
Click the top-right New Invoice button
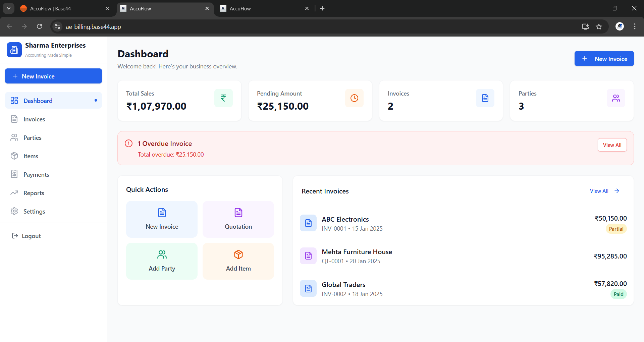click(x=604, y=59)
